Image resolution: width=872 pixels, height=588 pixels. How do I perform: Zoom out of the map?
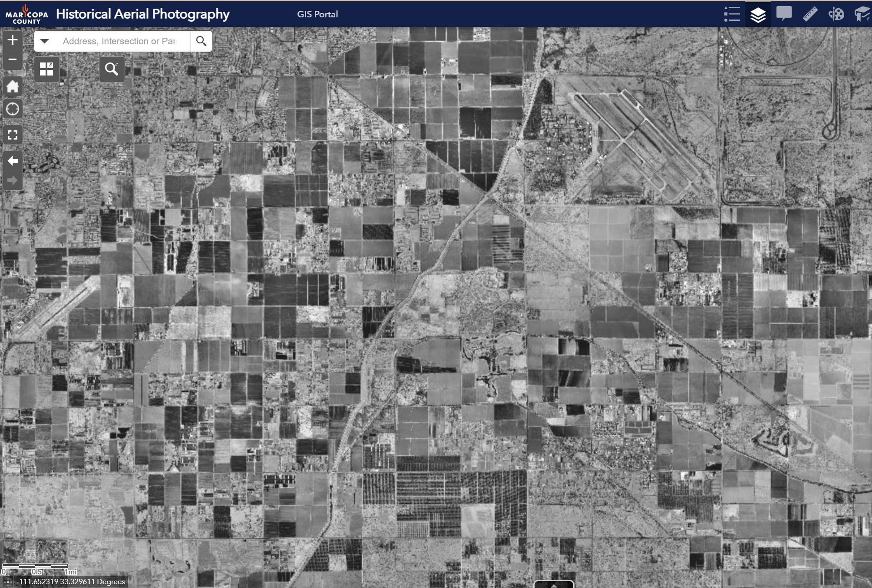pyautogui.click(x=13, y=59)
